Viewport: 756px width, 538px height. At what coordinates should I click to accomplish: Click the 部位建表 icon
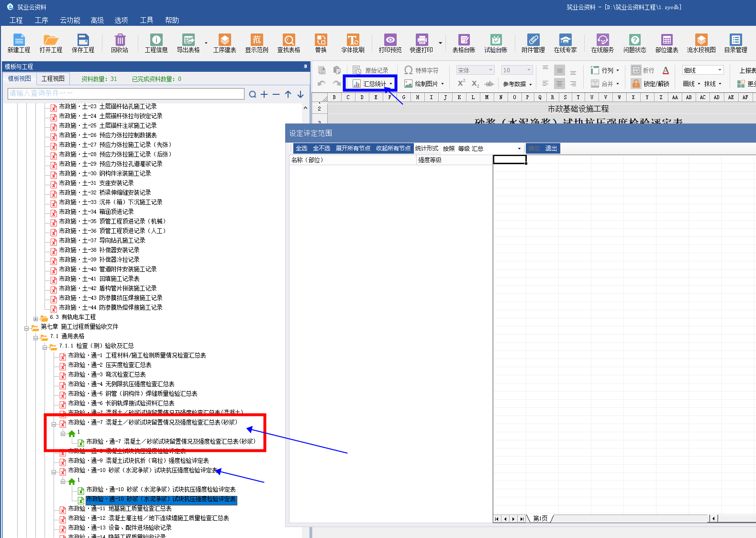point(667,43)
